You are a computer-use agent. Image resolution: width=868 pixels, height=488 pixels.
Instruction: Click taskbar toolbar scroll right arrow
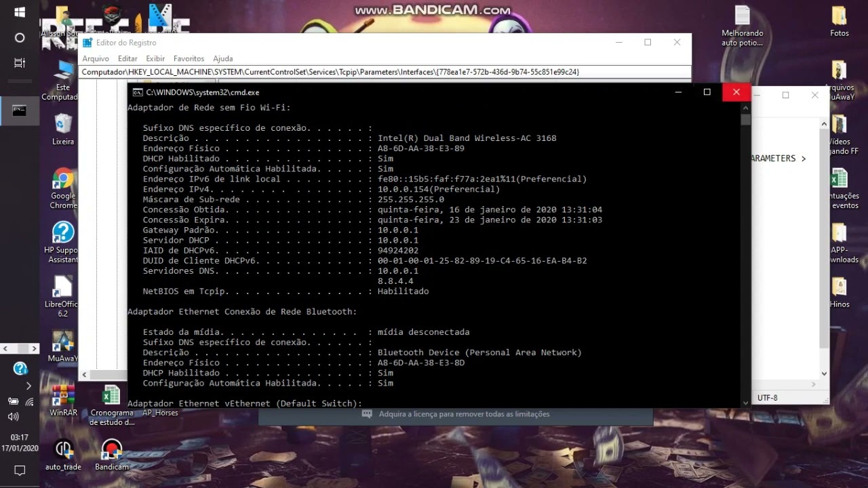click(35, 348)
